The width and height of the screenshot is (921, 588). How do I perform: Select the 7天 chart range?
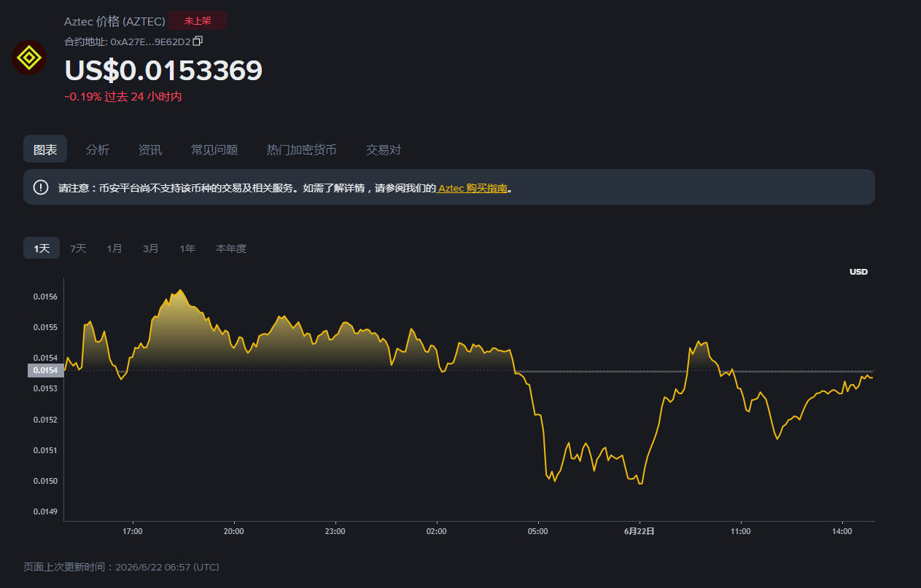(78, 248)
